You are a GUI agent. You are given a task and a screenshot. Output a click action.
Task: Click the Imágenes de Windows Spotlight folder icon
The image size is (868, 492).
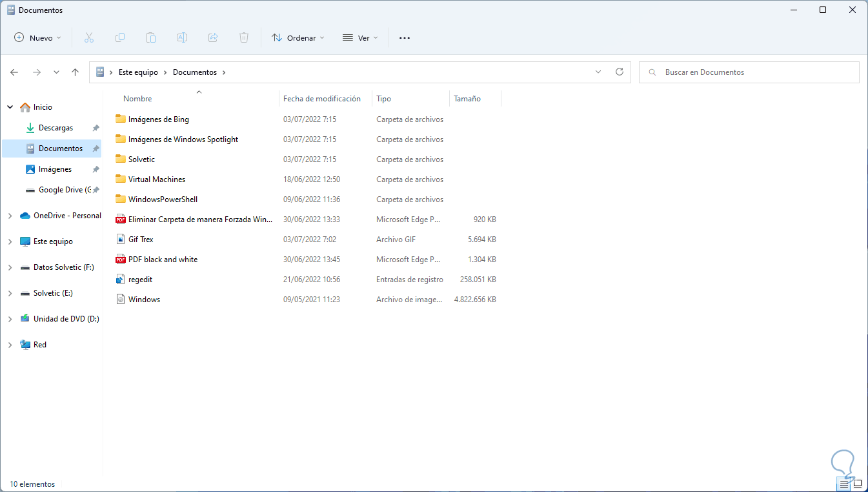(x=120, y=139)
